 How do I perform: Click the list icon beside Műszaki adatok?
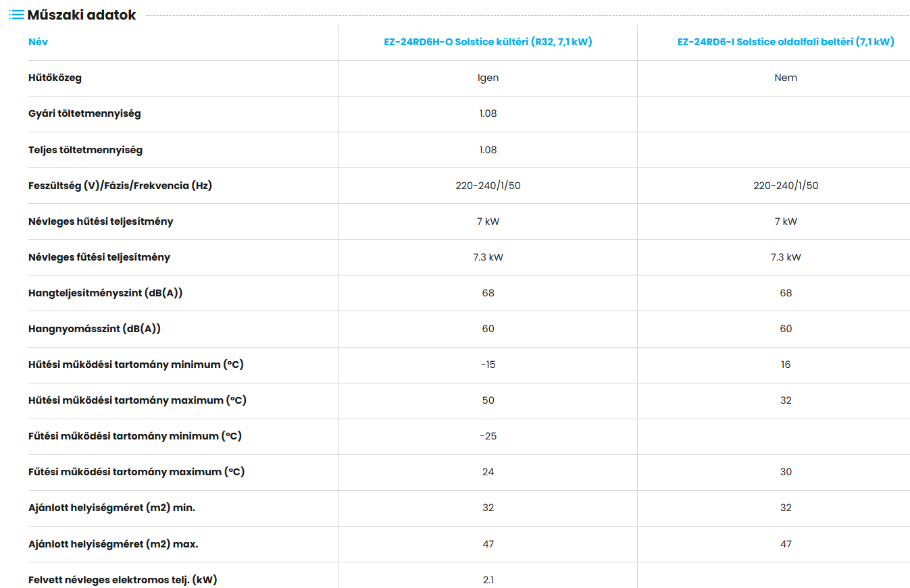coord(16,15)
